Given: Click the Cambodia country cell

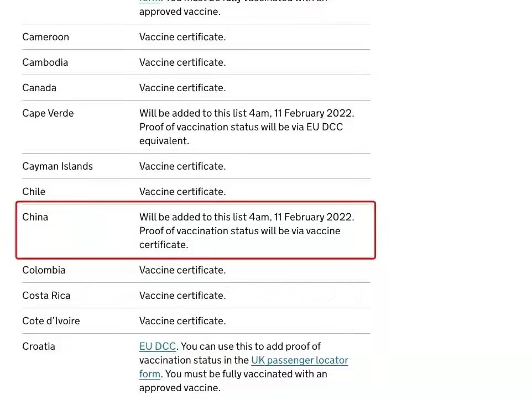Looking at the screenshot, I should pyautogui.click(x=45, y=62).
